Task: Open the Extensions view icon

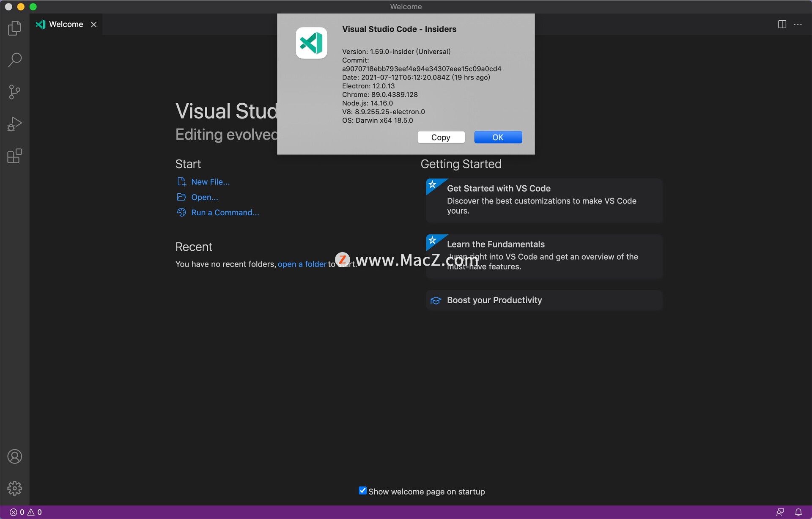Action: pos(14,156)
